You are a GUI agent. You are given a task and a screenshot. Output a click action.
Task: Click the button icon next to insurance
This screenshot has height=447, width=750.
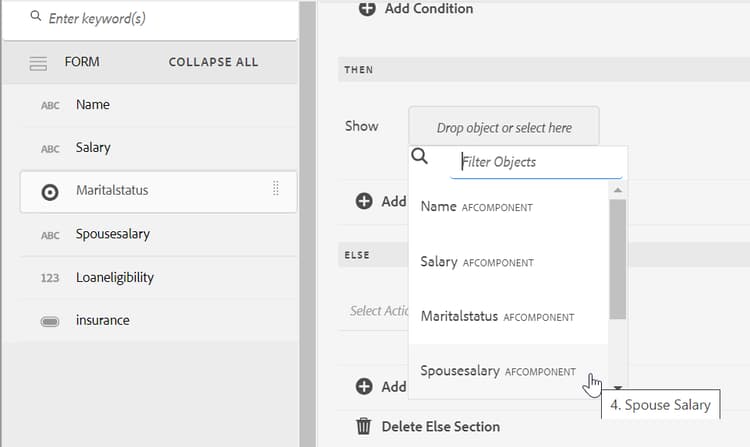[x=50, y=321]
